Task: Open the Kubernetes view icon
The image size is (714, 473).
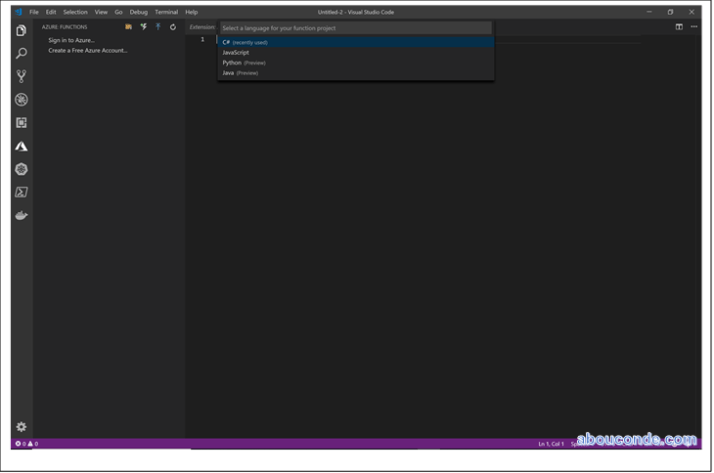Action: (21, 169)
